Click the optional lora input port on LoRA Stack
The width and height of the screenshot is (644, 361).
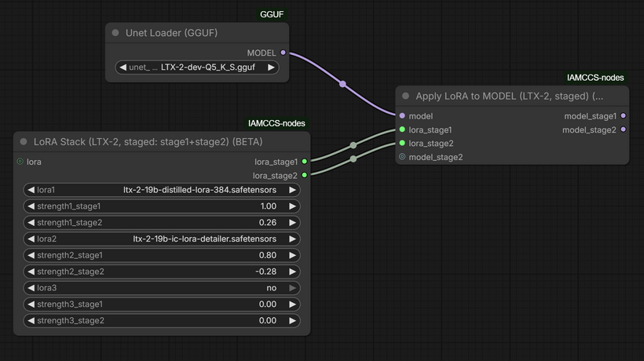point(20,162)
